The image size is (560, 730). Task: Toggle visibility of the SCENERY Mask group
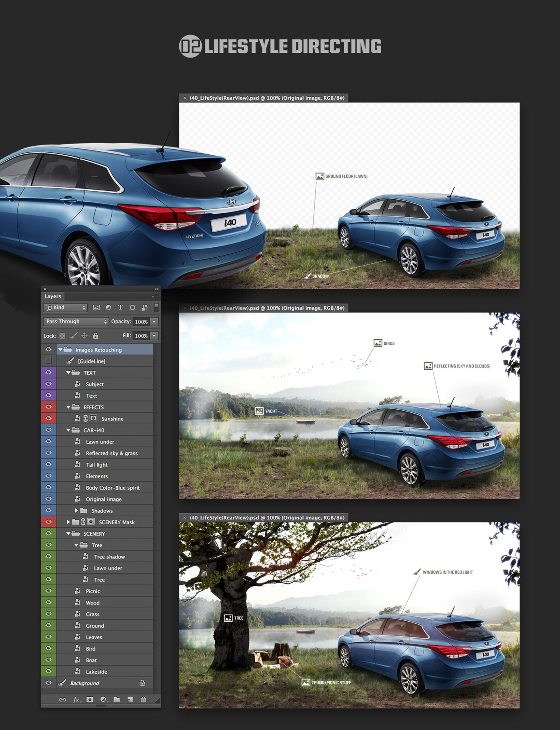click(48, 522)
